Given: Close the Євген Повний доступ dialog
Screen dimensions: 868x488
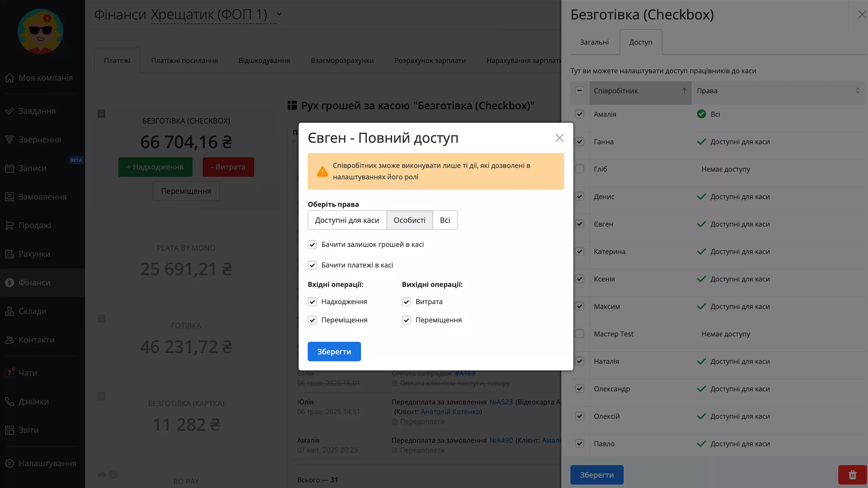Looking at the screenshot, I should (559, 138).
